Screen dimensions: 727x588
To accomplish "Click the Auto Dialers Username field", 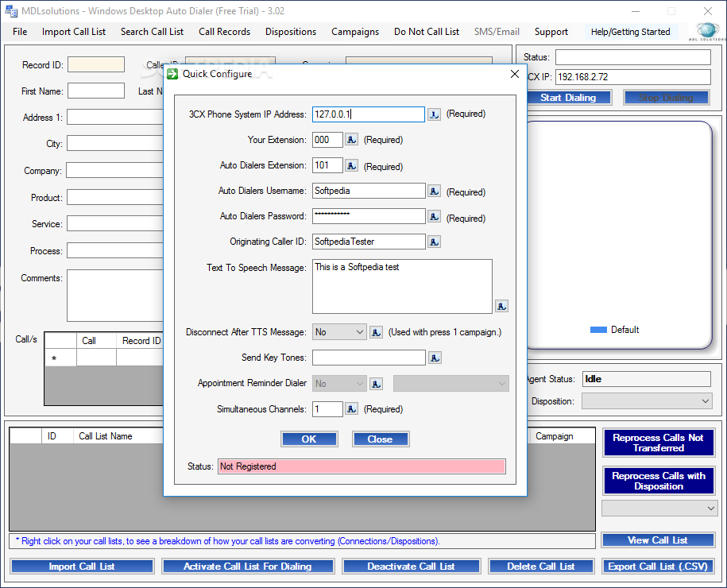I will tap(369, 191).
